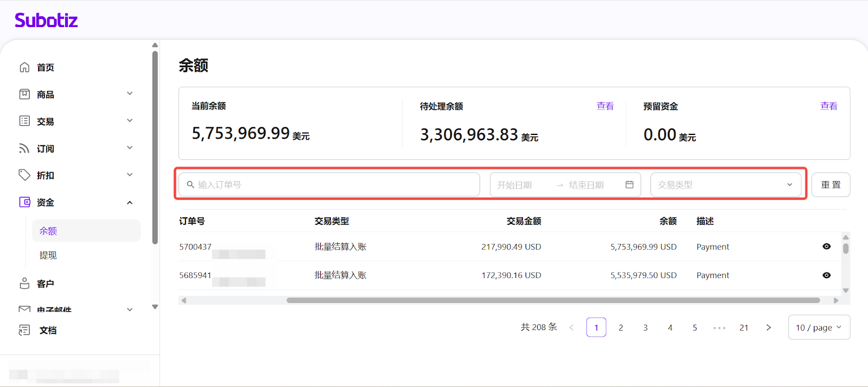Click the table's horizontal scrollbar
868x387 pixels.
click(552, 300)
